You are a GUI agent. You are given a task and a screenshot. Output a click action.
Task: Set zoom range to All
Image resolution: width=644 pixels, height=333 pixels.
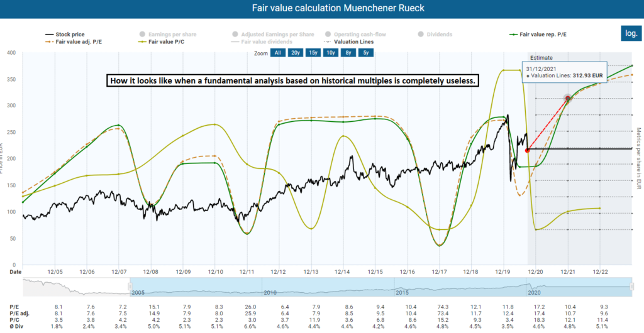point(277,53)
